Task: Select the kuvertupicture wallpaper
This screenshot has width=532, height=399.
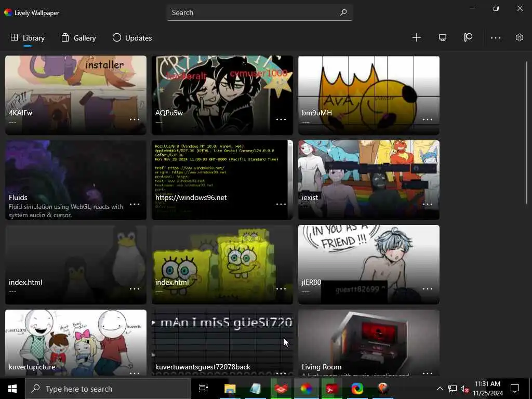Action: pos(76,342)
